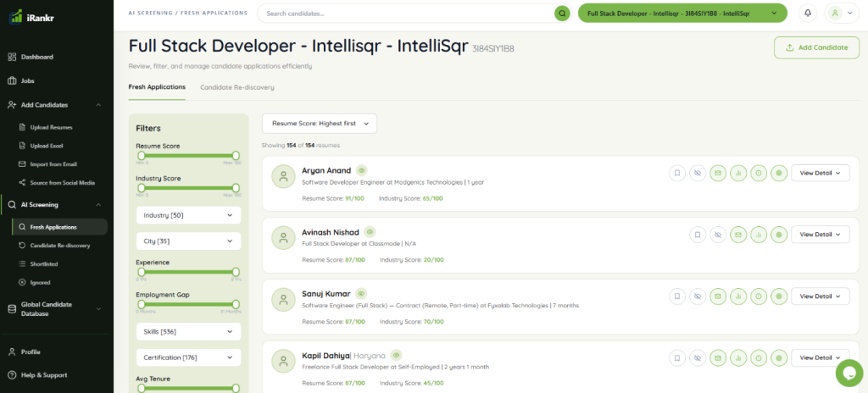Open Upload Resumes in sidebar
The image size is (868, 393).
coord(51,127)
